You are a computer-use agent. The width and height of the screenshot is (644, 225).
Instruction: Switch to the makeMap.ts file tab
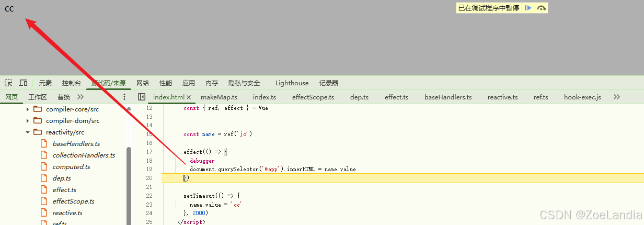219,97
